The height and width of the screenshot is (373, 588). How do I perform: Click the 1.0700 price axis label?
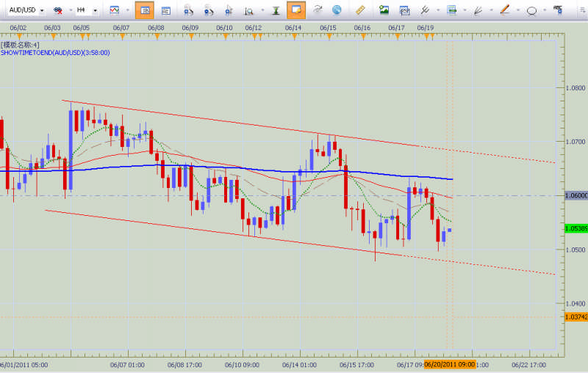pos(576,142)
